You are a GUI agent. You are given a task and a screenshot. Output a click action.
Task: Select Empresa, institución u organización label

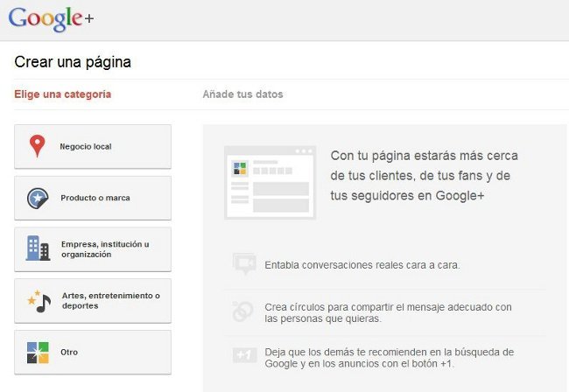(x=105, y=249)
